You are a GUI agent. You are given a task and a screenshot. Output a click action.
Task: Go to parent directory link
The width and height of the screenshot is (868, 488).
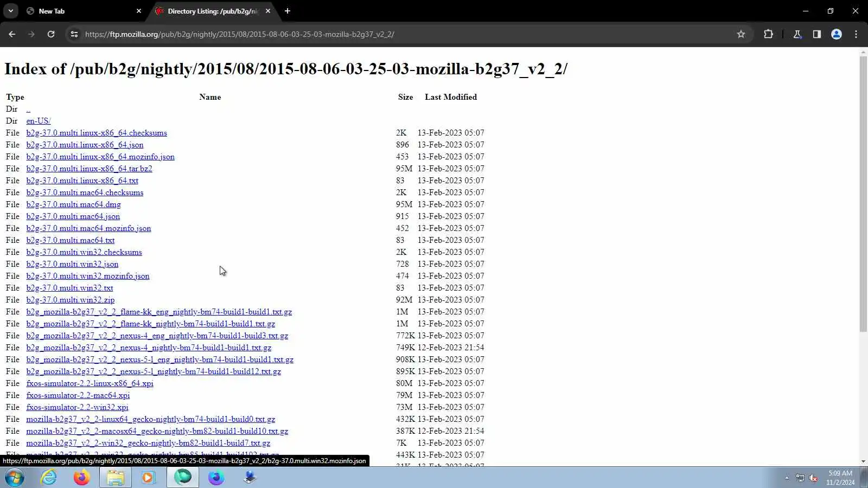tap(28, 109)
